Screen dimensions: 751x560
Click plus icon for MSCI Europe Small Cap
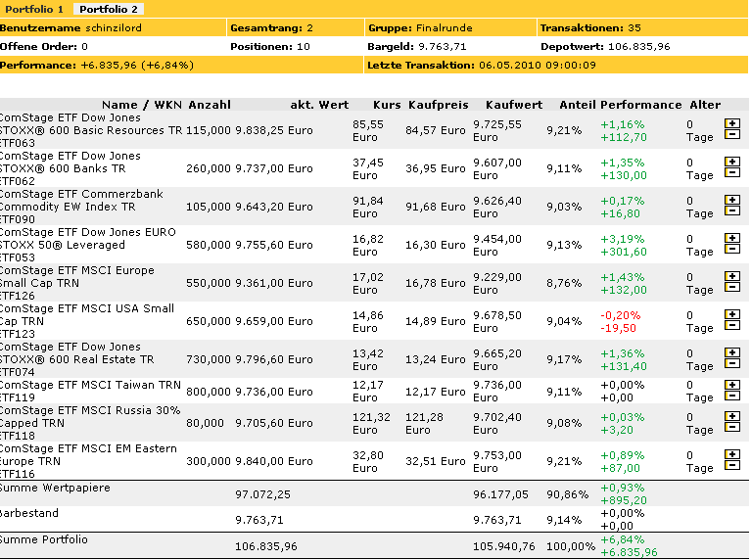pos(730,277)
